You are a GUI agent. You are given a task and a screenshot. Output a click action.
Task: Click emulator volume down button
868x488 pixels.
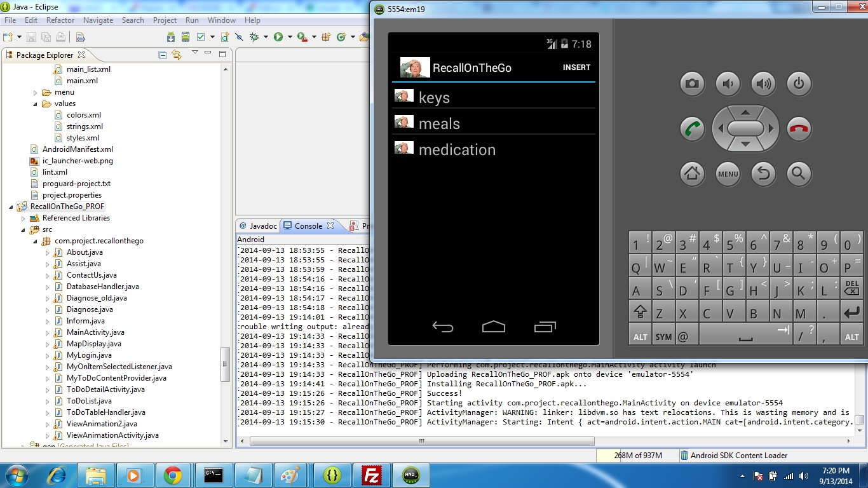tap(728, 83)
